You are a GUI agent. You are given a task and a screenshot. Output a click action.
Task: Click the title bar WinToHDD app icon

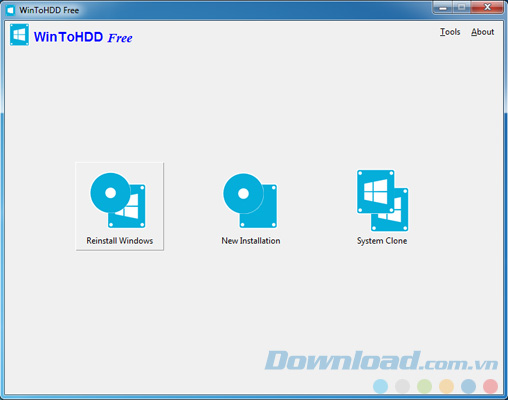click(x=11, y=10)
